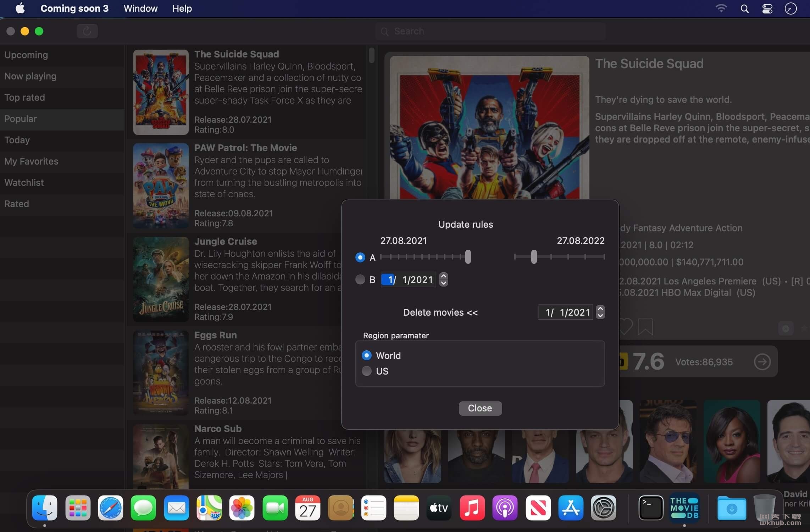Open Maps from the dock

209,508
